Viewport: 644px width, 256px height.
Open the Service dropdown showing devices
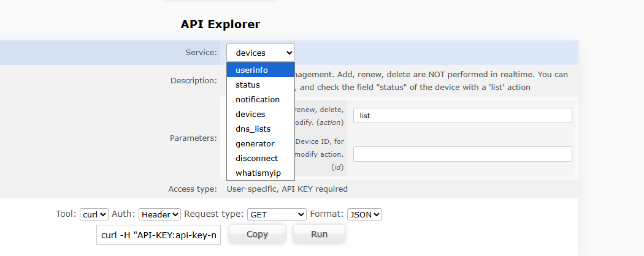click(x=260, y=53)
